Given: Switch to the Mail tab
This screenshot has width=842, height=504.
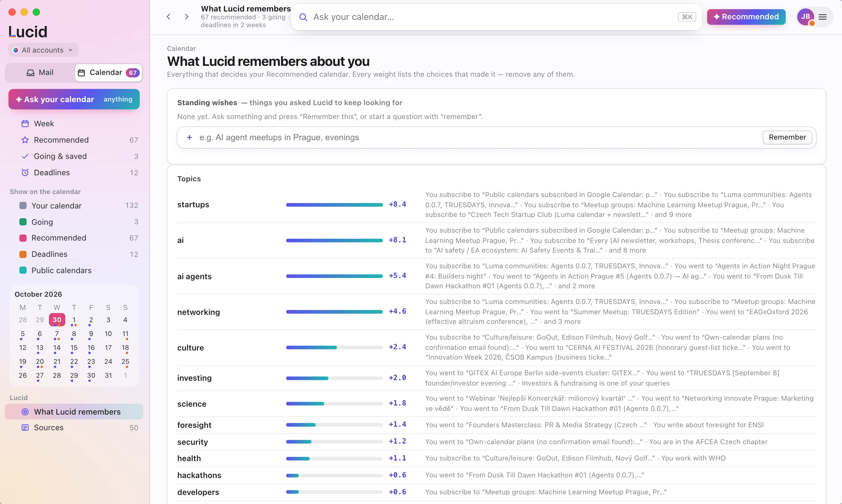Looking at the screenshot, I should coord(40,72).
